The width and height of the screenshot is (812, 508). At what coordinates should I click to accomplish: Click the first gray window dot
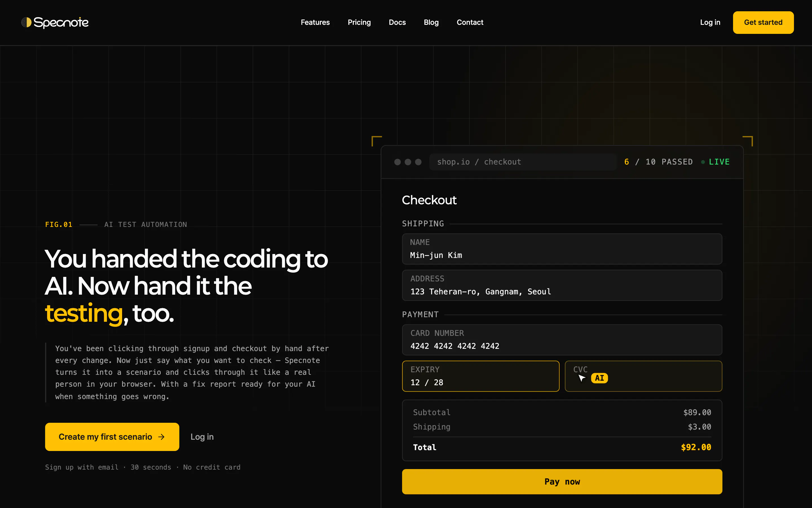coord(398,162)
